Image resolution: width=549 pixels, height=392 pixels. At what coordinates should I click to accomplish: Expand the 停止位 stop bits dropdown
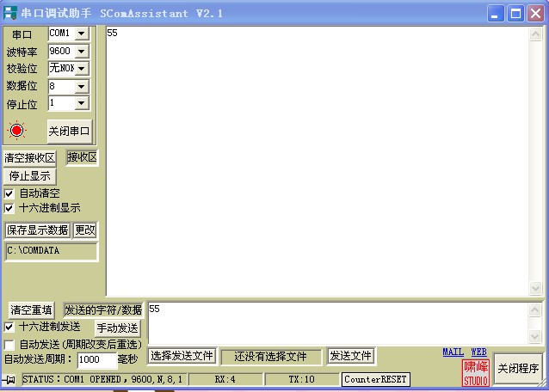coord(82,103)
